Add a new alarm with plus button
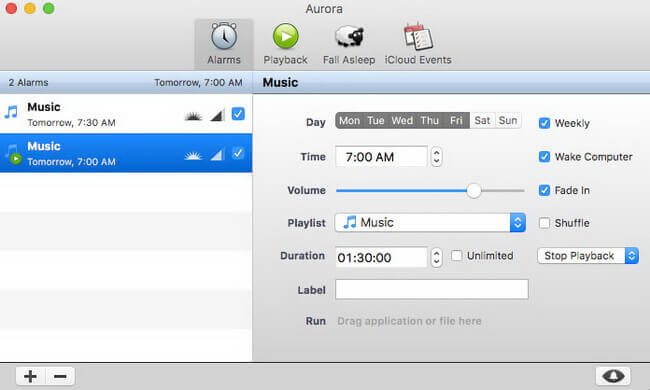 click(x=30, y=376)
